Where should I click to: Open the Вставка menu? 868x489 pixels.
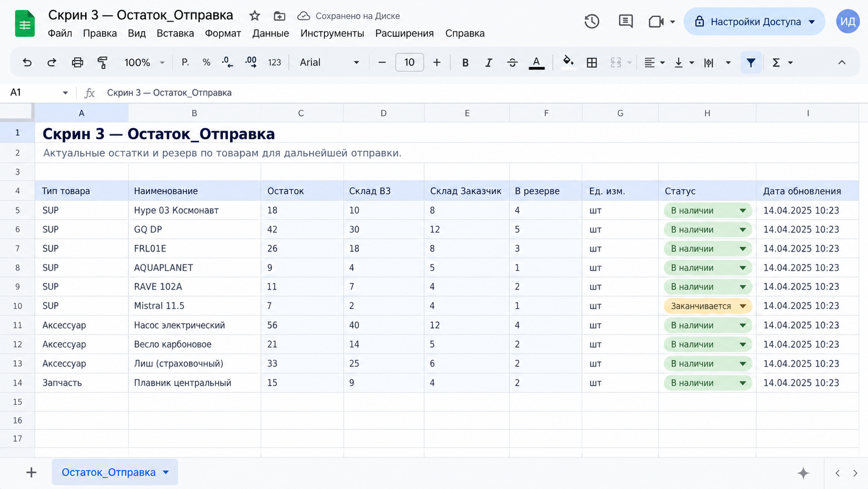(175, 33)
